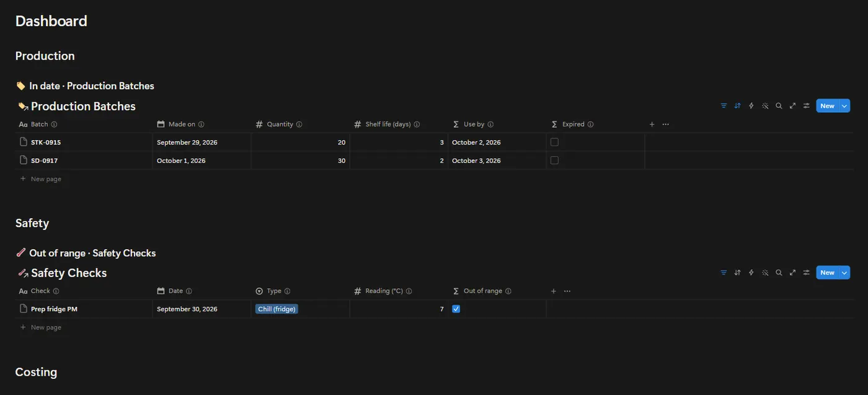Open sort options for Safety Checks table
The width and height of the screenshot is (868, 395).
[737, 272]
